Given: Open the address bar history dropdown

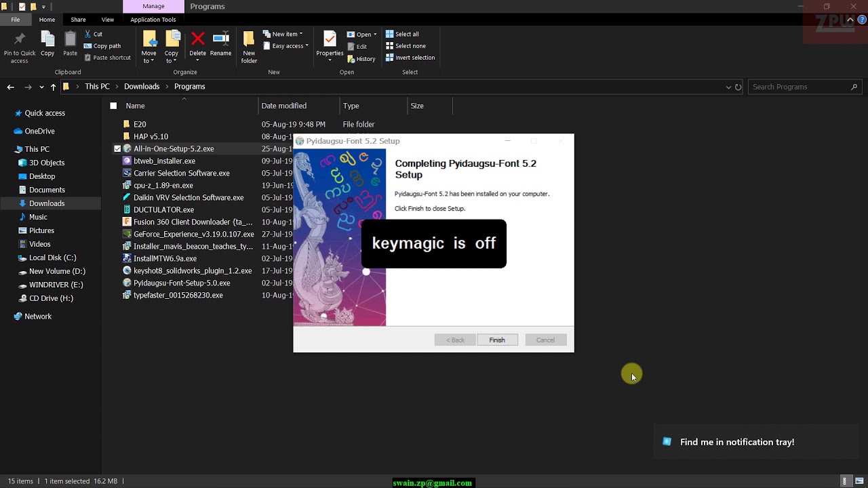Looking at the screenshot, I should [728, 87].
